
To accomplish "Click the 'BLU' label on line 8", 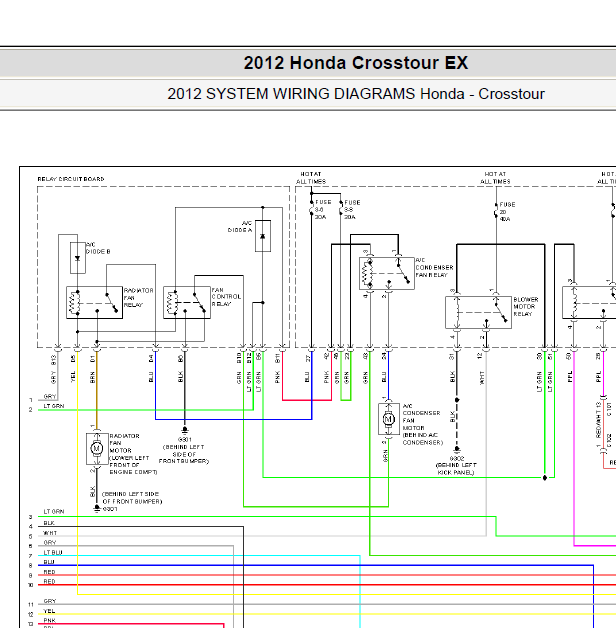I will pos(49,562).
